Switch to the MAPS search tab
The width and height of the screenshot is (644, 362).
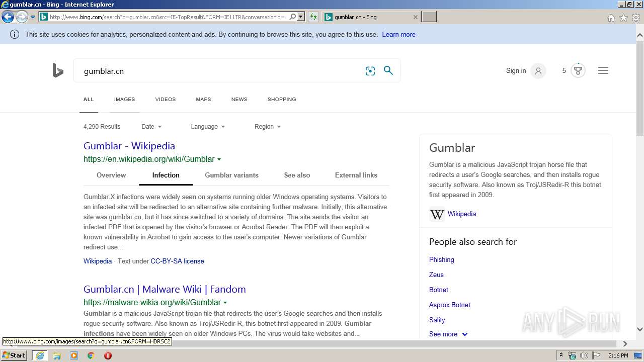[203, 99]
